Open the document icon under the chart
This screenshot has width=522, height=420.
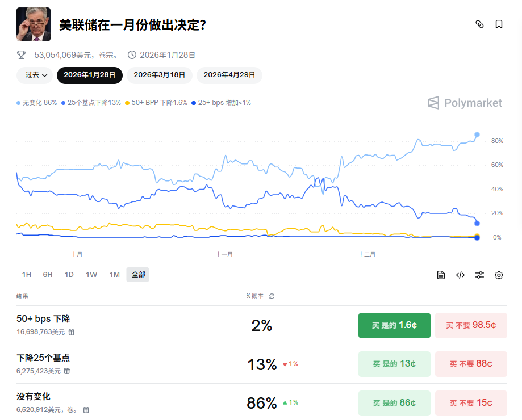pyautogui.click(x=441, y=275)
